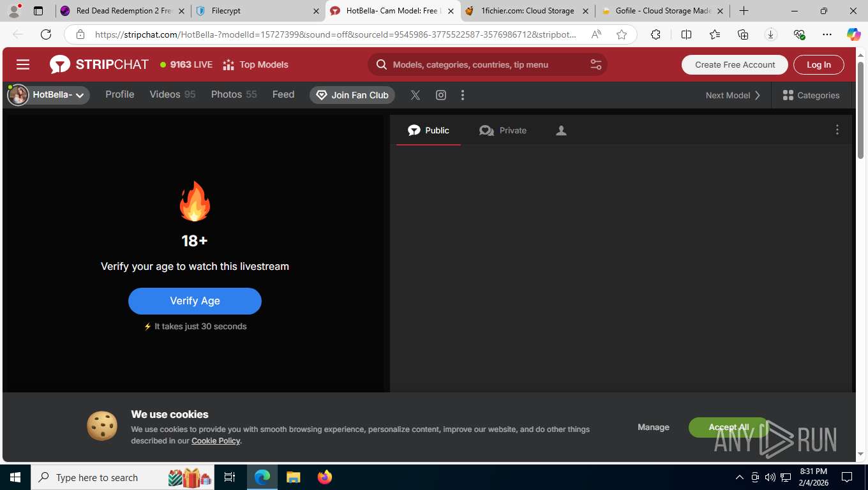Open browser Extensions
This screenshot has width=868, height=490.
[655, 34]
